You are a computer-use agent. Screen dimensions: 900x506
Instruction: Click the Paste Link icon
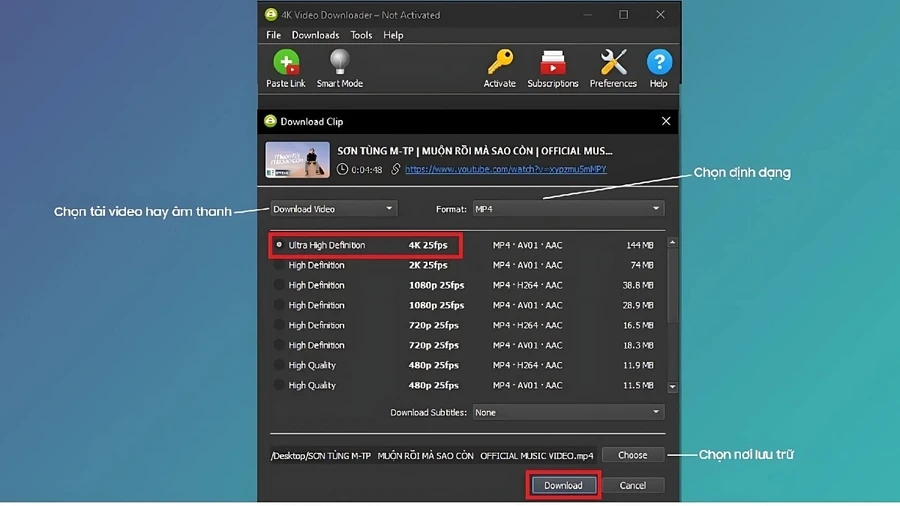(286, 62)
